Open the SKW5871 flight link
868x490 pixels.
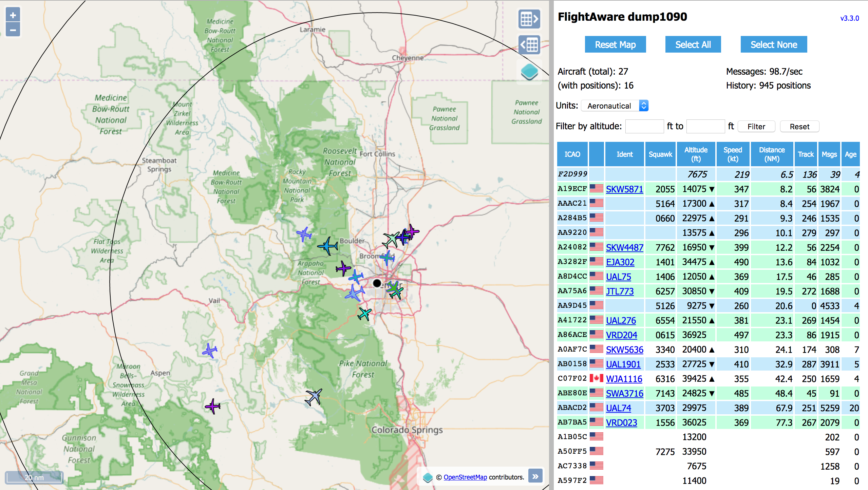(624, 189)
